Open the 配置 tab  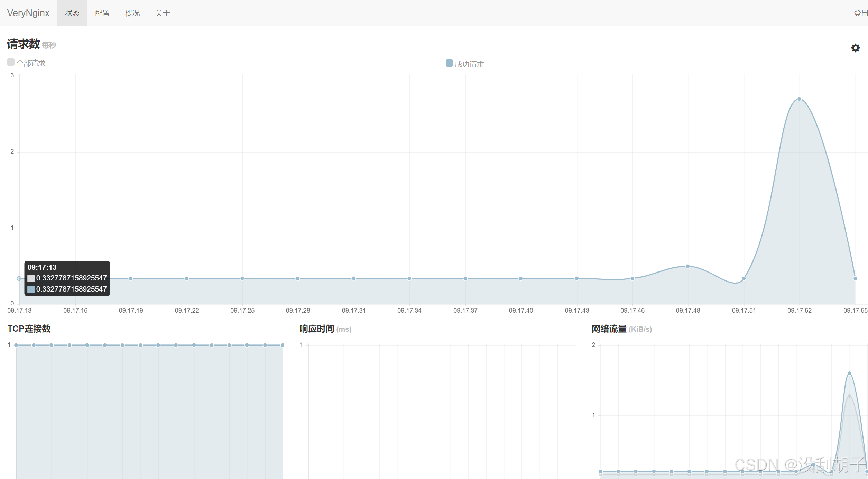point(102,13)
